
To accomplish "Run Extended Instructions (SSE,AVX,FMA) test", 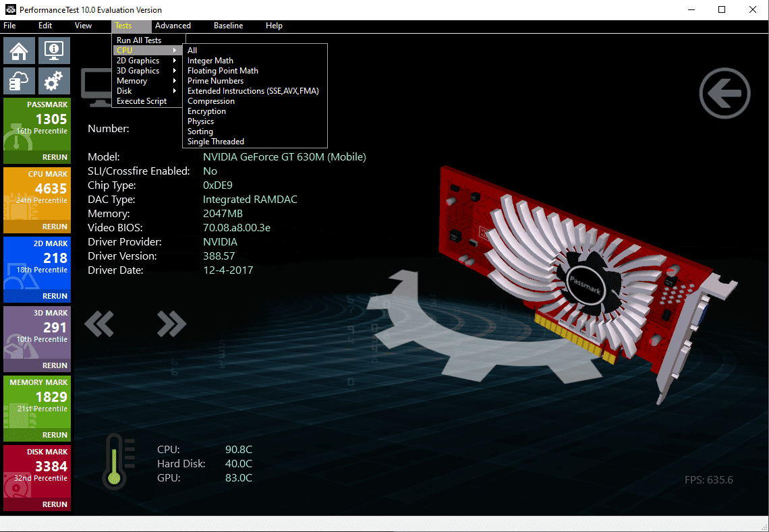I will tap(254, 91).
